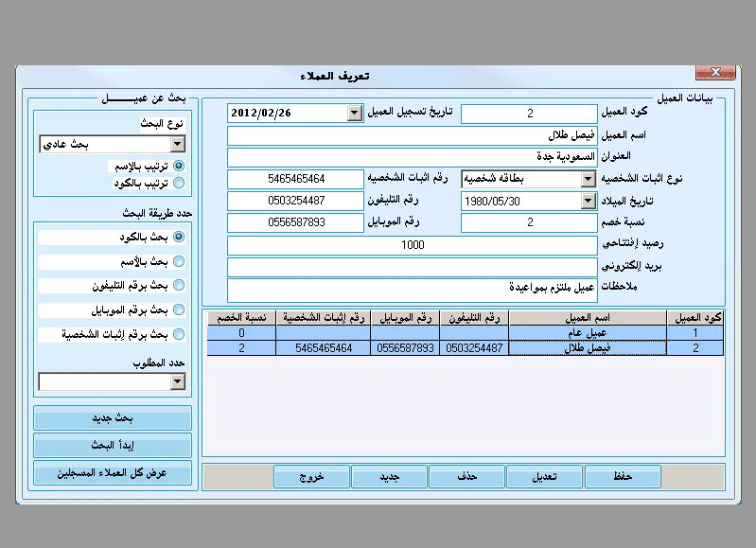
Task: Click the 'خروج' exit button
Action: [x=311, y=477]
